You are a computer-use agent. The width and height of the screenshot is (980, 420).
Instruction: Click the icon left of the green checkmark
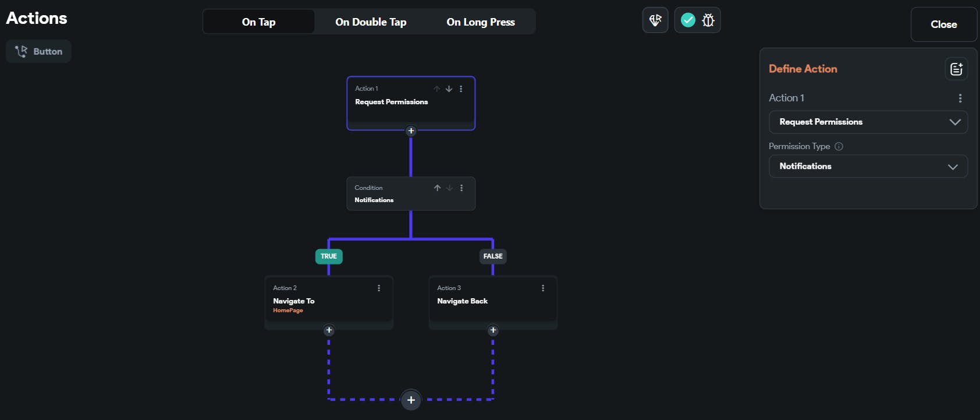click(x=655, y=20)
